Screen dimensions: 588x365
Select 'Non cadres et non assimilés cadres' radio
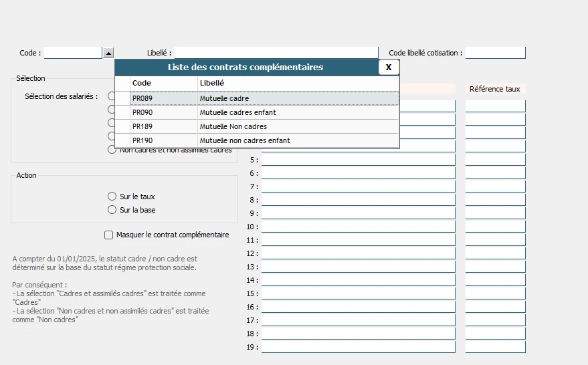(x=112, y=150)
